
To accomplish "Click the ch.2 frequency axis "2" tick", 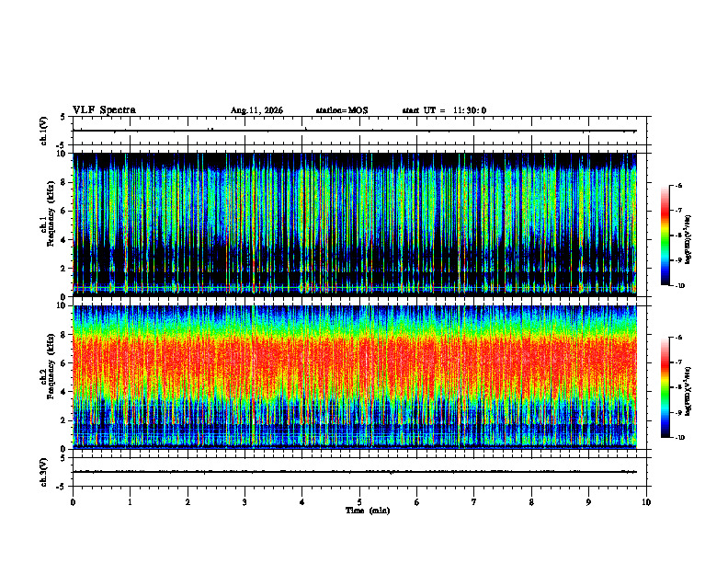I will pos(63,420).
